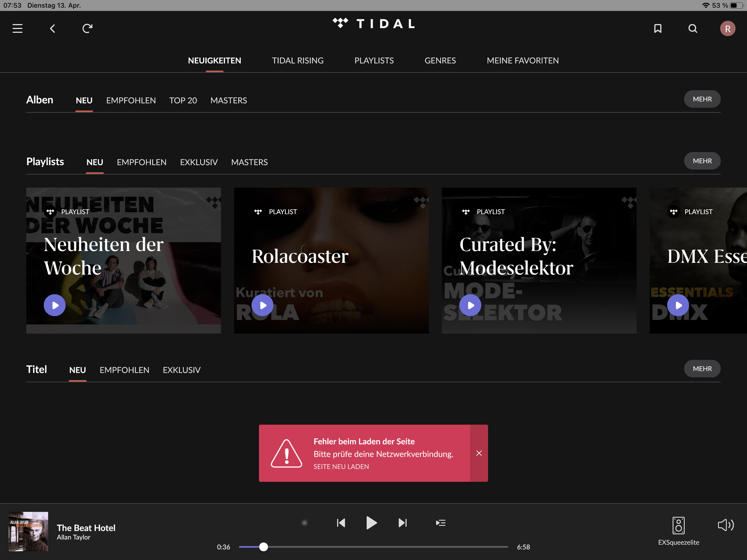This screenshot has width=747, height=560.
Task: Select NEU under Titel
Action: (x=77, y=370)
